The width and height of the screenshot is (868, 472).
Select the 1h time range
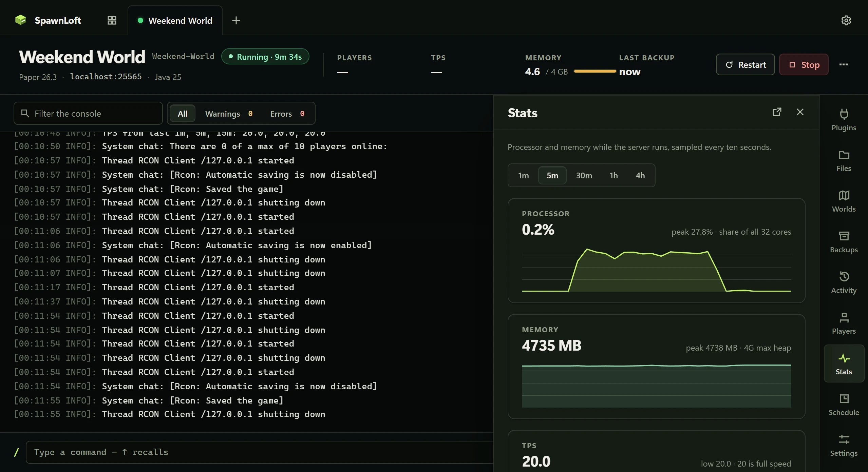coord(614,175)
